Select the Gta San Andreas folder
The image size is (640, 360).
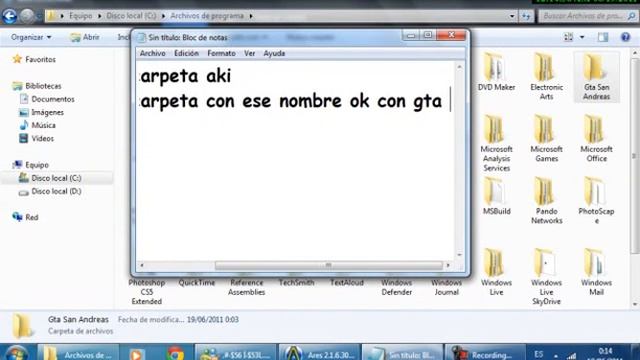tap(596, 76)
